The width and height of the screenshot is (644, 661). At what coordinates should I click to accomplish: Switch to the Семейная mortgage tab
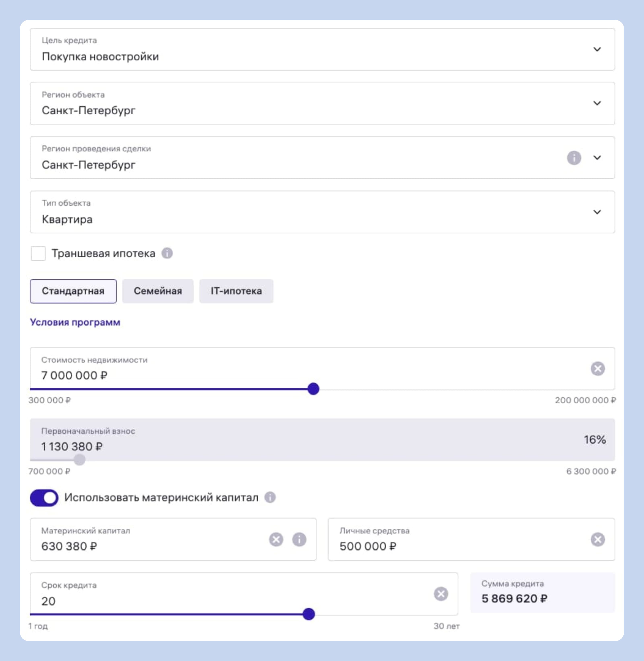158,291
